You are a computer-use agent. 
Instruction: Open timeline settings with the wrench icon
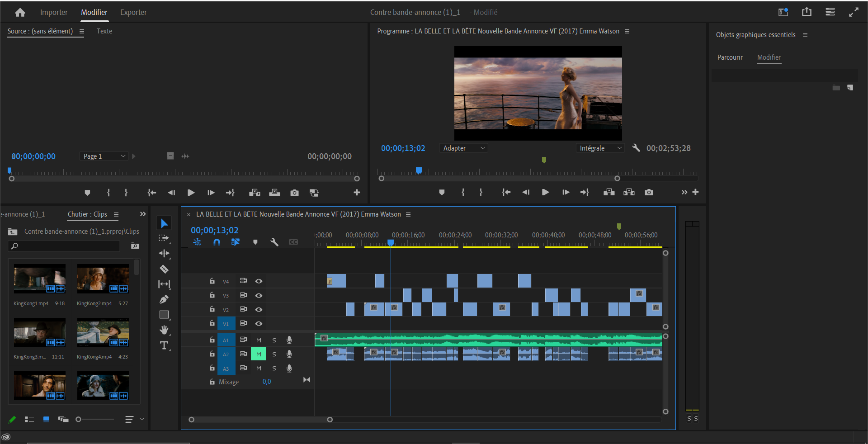[x=274, y=242]
